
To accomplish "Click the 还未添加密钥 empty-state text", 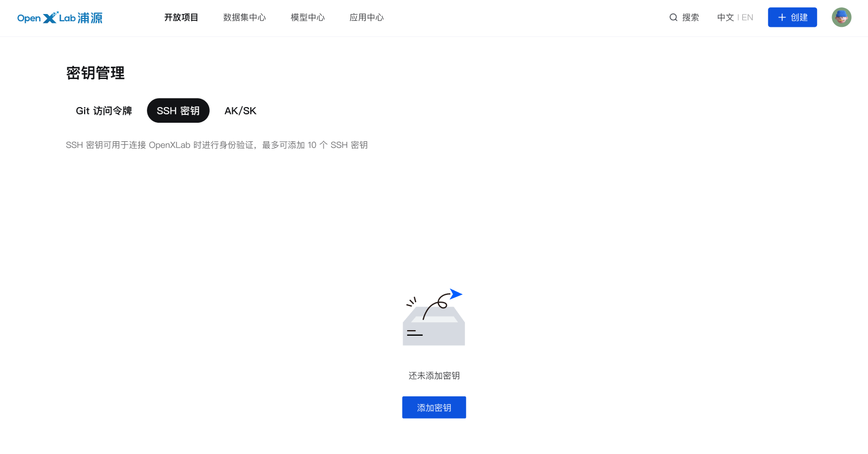I will click(433, 376).
